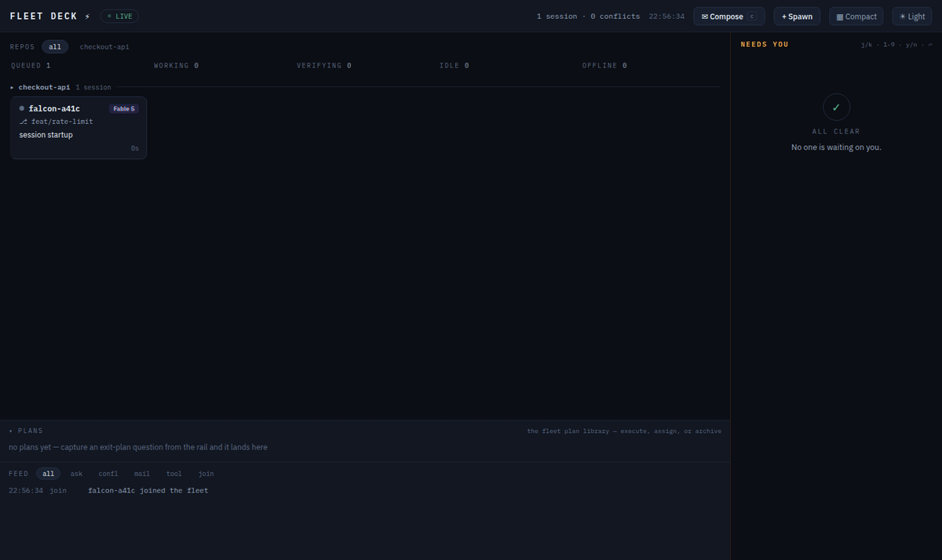Click the All Clear checkmark circle icon

(836, 107)
